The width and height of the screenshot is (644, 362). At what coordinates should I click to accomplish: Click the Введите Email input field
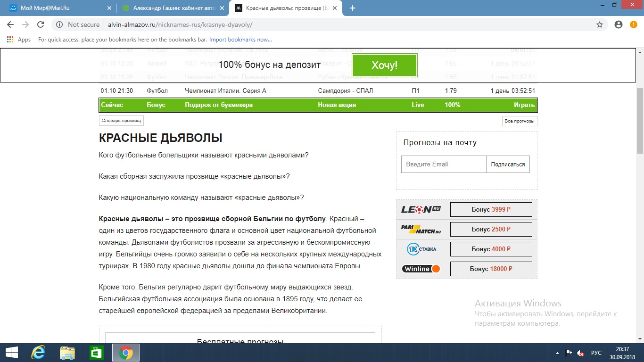[x=444, y=164]
